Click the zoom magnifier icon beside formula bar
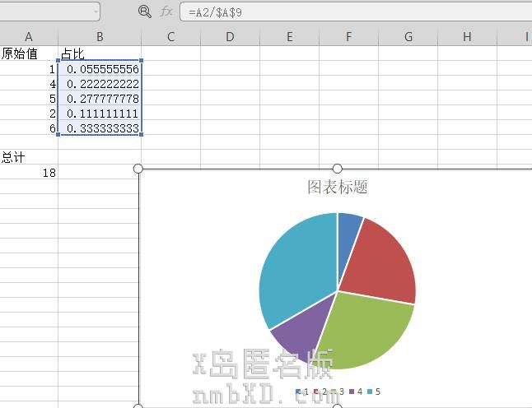Viewport: 532px width, 408px height. (x=145, y=12)
